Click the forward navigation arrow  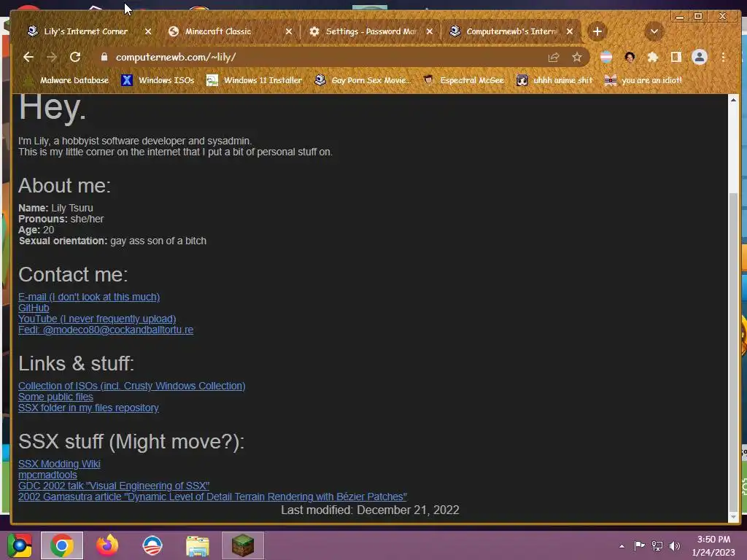click(x=52, y=57)
